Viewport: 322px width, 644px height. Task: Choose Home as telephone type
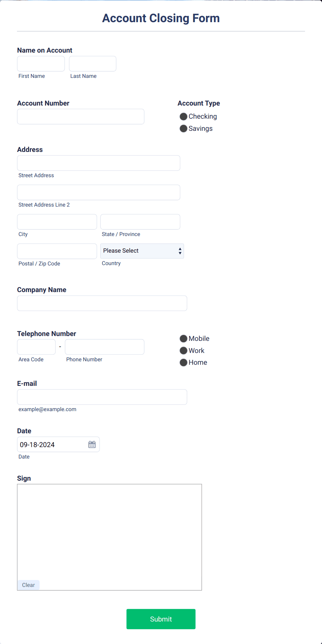click(x=183, y=362)
